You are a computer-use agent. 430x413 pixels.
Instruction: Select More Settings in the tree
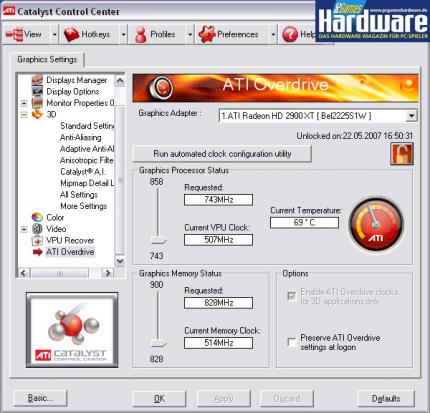point(84,206)
